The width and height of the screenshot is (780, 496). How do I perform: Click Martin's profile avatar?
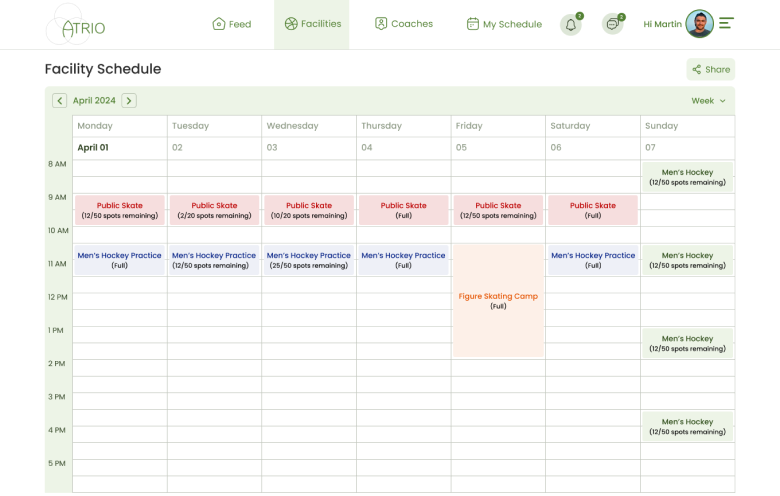[700, 24]
